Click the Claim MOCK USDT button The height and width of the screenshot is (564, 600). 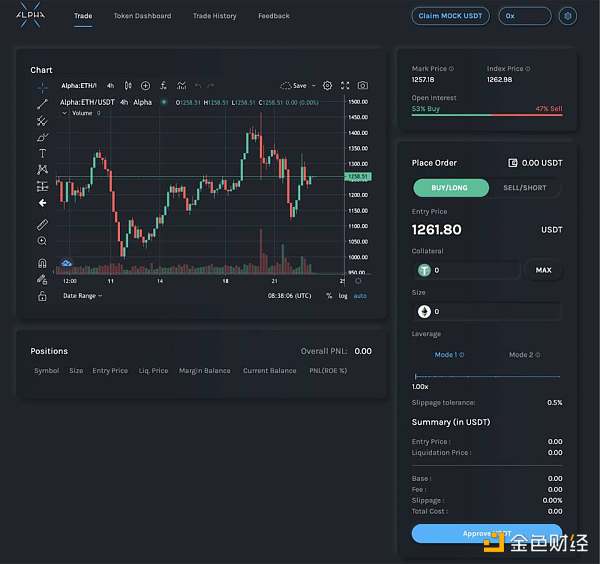point(450,16)
